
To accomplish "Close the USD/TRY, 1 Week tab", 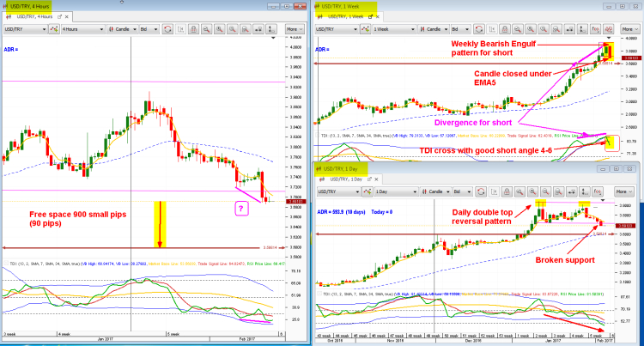I will pos(378,17).
